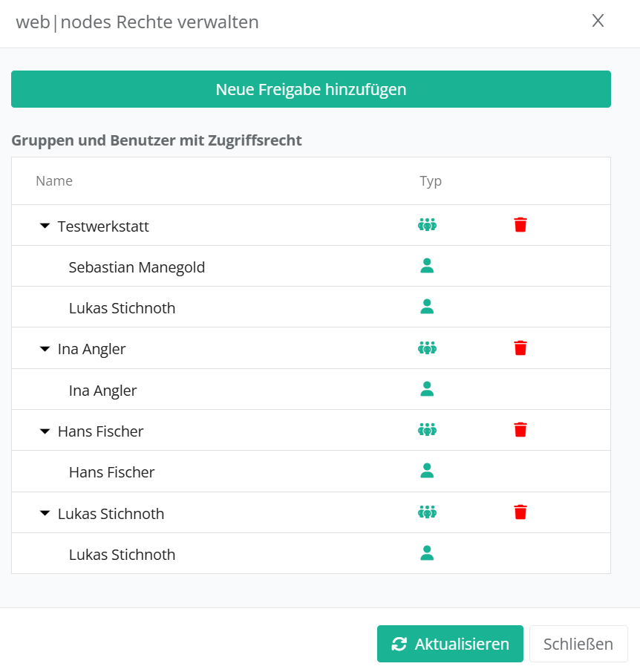The width and height of the screenshot is (640, 672).
Task: Close the Rechte verwalten dialog
Action: [598, 21]
